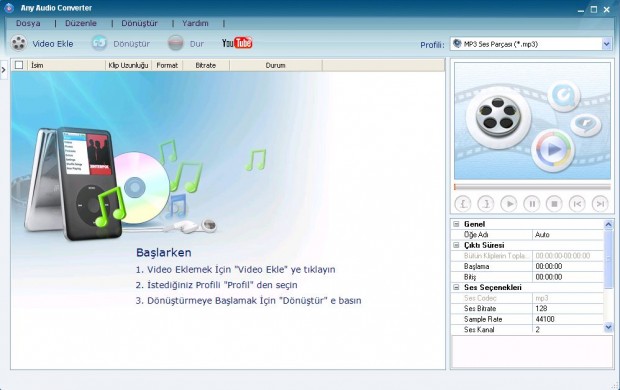The image size is (620, 390).
Task: Collapse the Çıktı Süresi section
Action: point(456,245)
